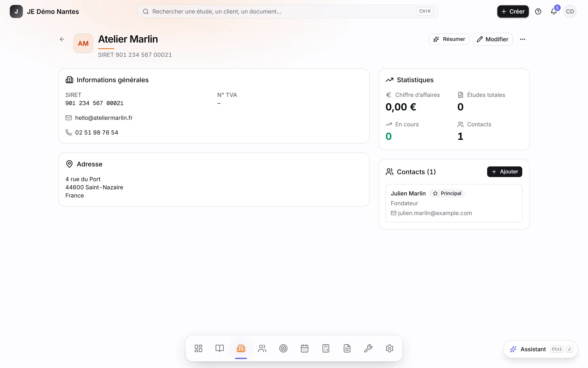Click the header SIRET subtitle text
The width and height of the screenshot is (588, 368).
pos(135,55)
